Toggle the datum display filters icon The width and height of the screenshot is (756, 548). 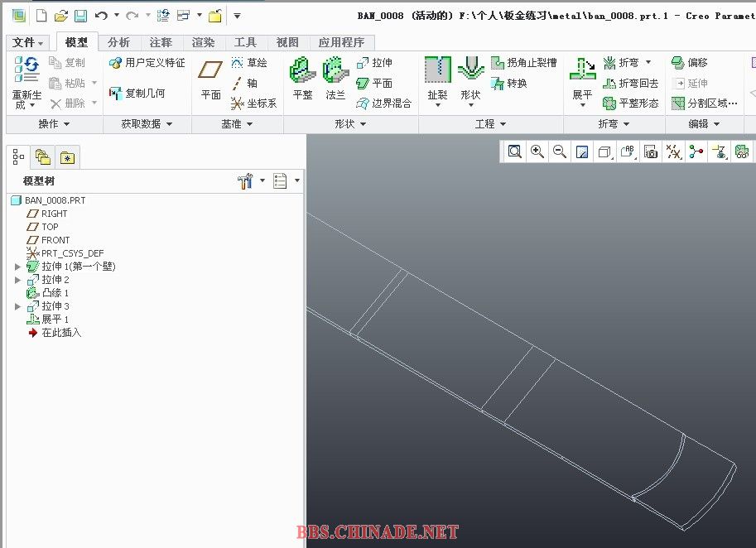coord(674,151)
